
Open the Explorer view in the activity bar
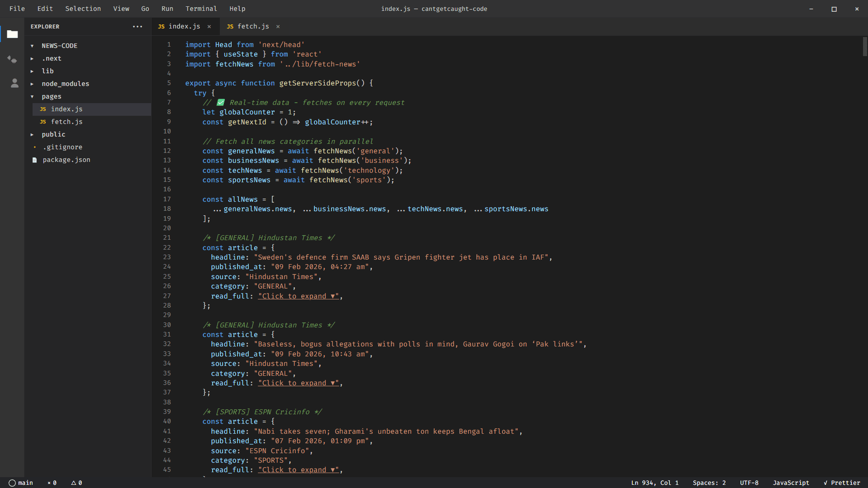[12, 34]
